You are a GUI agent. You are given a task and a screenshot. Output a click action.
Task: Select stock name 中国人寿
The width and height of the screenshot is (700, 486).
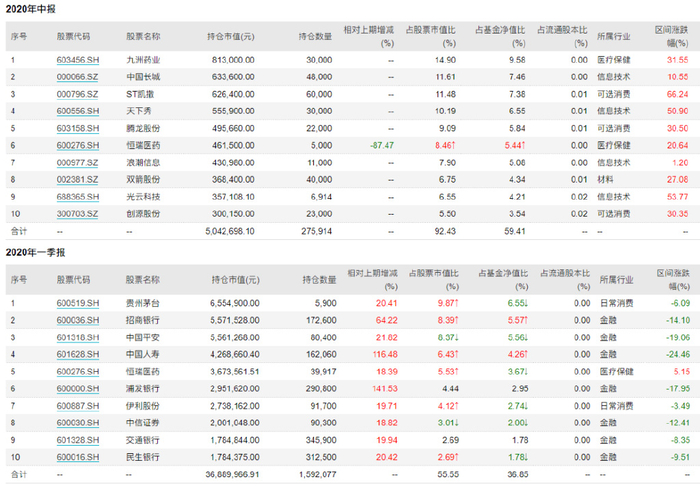click(142, 354)
